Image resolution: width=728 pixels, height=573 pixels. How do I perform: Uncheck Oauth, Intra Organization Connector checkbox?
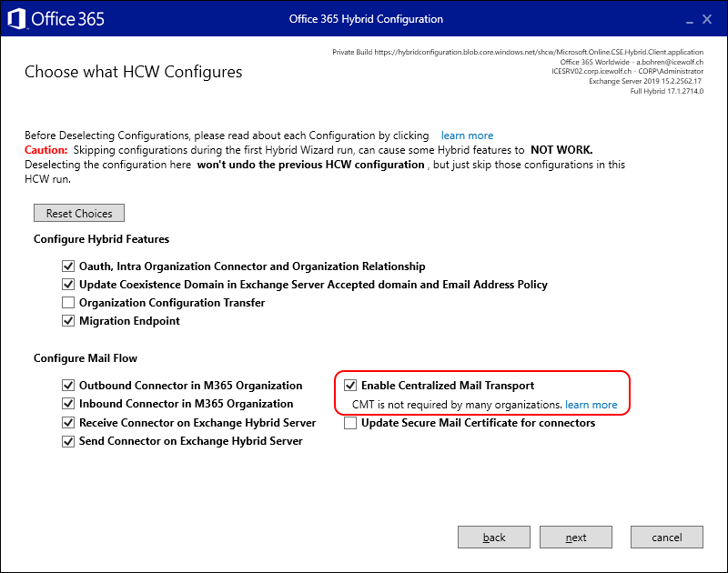pyautogui.click(x=68, y=266)
